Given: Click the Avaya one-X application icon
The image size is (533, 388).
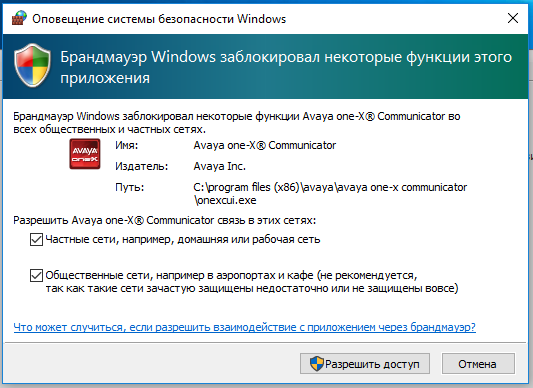Looking at the screenshot, I should pos(85,154).
